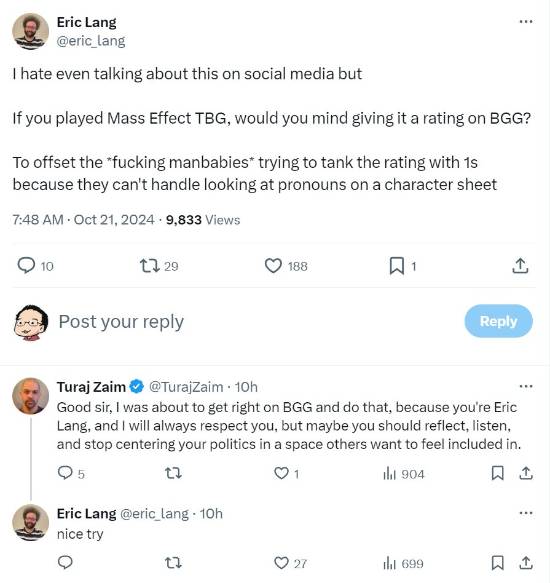This screenshot has width=550, height=583.
Task: Open more options on Turaj Zaim reply
Action: tap(525, 387)
